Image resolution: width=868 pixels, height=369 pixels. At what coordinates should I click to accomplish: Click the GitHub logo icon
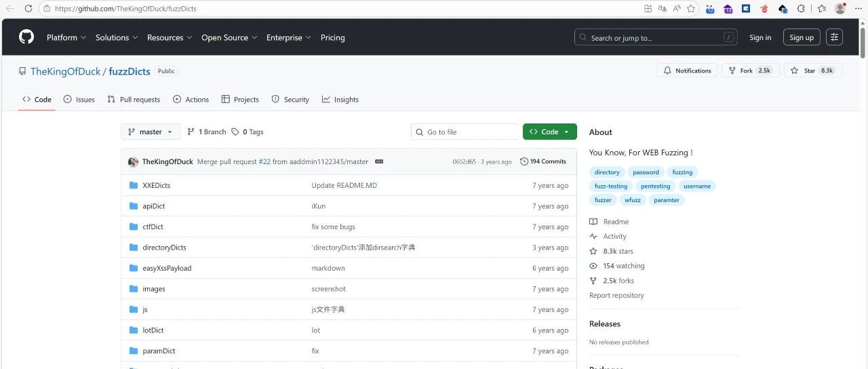26,37
